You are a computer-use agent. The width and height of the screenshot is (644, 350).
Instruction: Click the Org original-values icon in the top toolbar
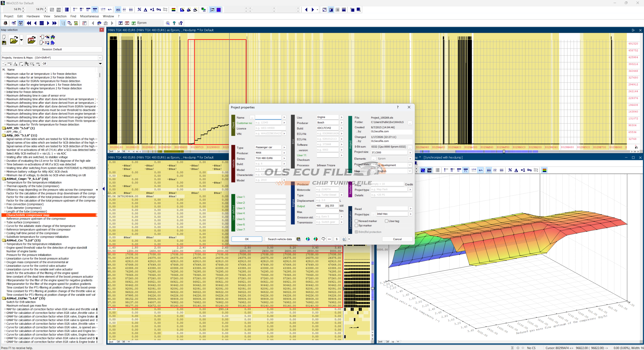[158, 10]
